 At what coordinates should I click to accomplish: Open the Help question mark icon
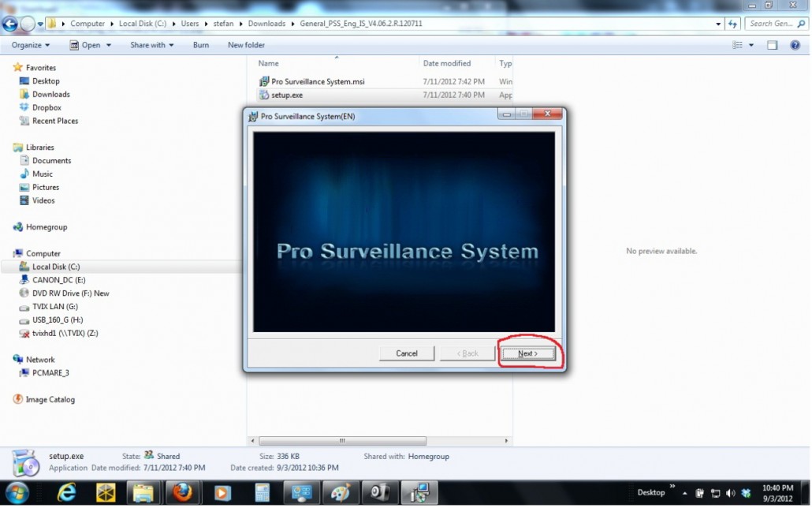coord(795,45)
